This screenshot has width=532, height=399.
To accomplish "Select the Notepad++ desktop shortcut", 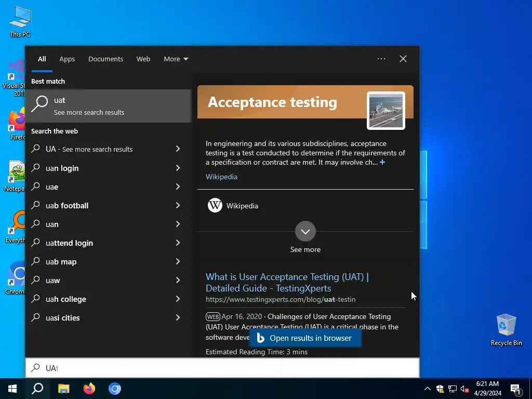I will [15, 176].
